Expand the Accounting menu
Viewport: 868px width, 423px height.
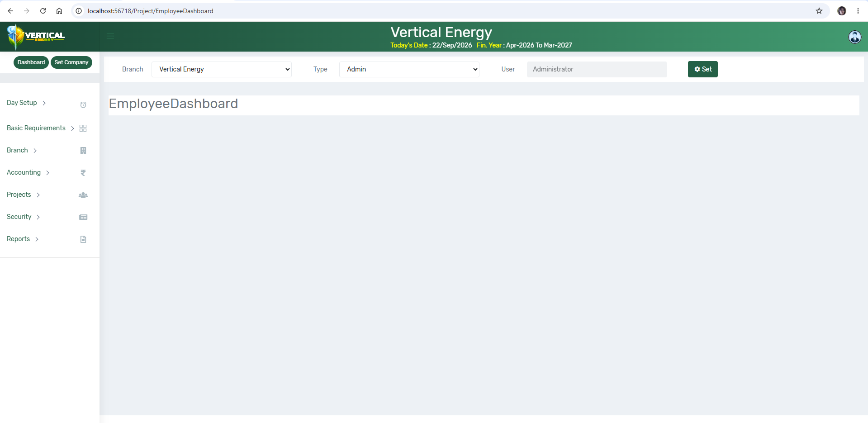(28, 172)
